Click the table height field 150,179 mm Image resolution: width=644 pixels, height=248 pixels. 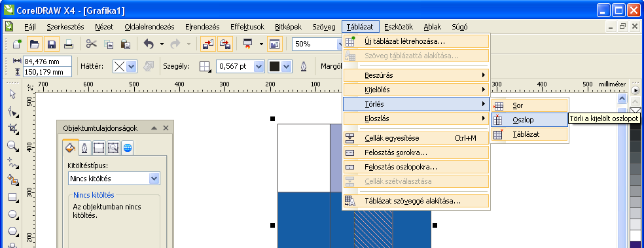(x=47, y=72)
